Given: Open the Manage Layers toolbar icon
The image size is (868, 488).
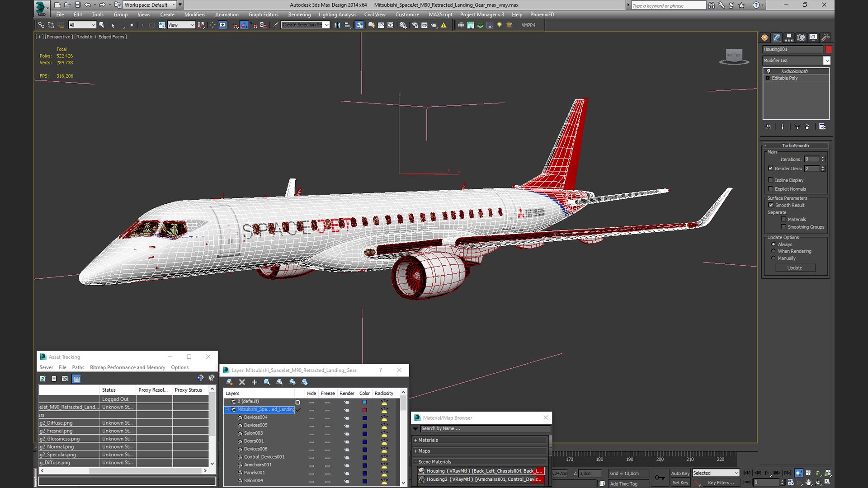Looking at the screenshot, I should (x=359, y=25).
